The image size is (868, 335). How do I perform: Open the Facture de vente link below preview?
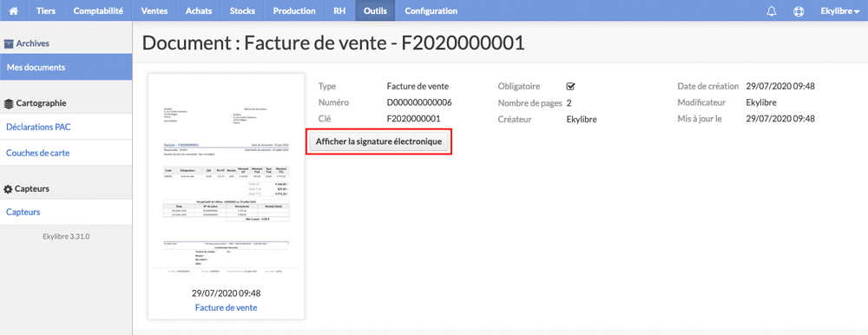pyautogui.click(x=226, y=307)
